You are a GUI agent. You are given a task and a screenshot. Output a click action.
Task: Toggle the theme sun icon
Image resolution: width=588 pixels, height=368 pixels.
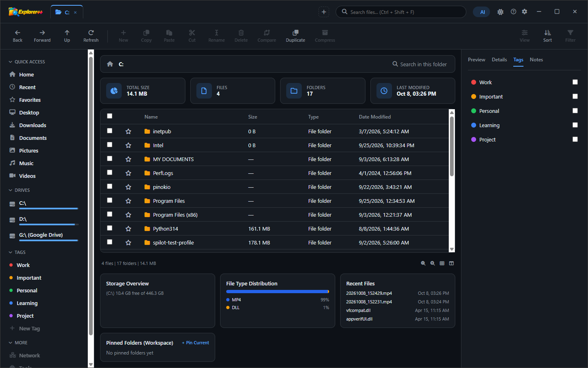(500, 12)
